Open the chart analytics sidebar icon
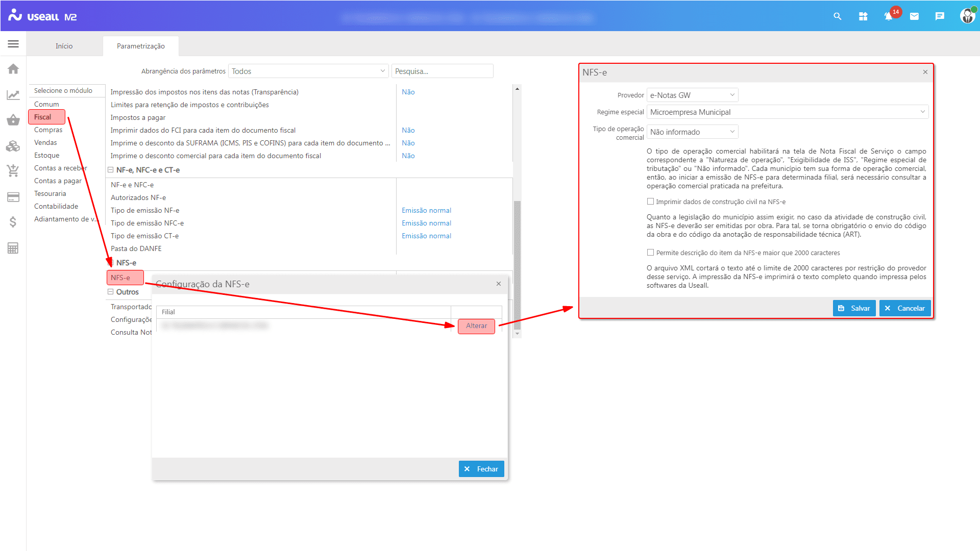This screenshot has width=980, height=551. (x=13, y=95)
